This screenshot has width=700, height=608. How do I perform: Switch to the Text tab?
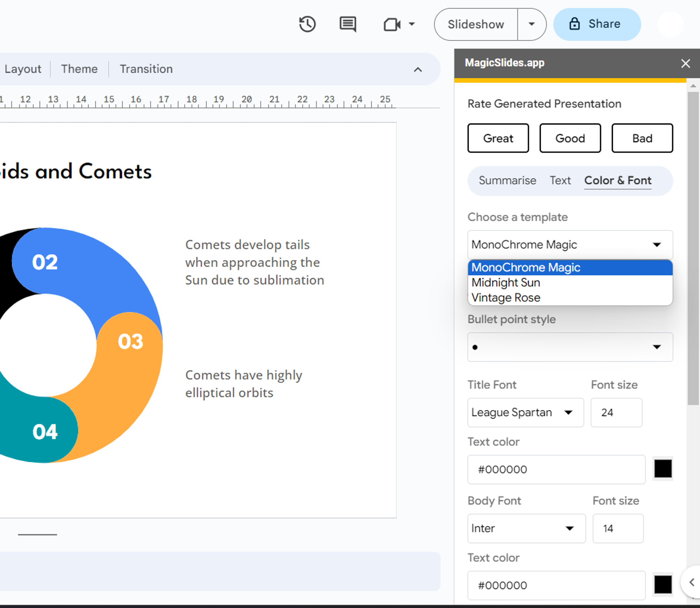(x=560, y=181)
